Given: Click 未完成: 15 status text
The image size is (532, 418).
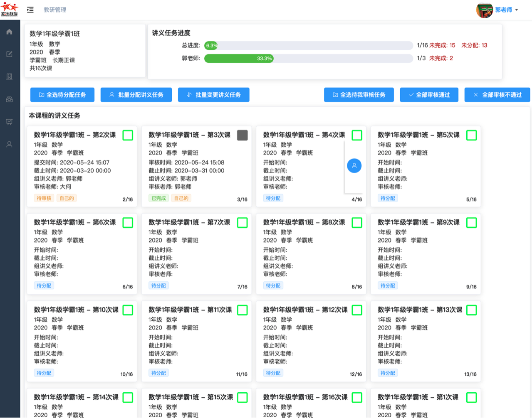Looking at the screenshot, I should (x=442, y=45).
